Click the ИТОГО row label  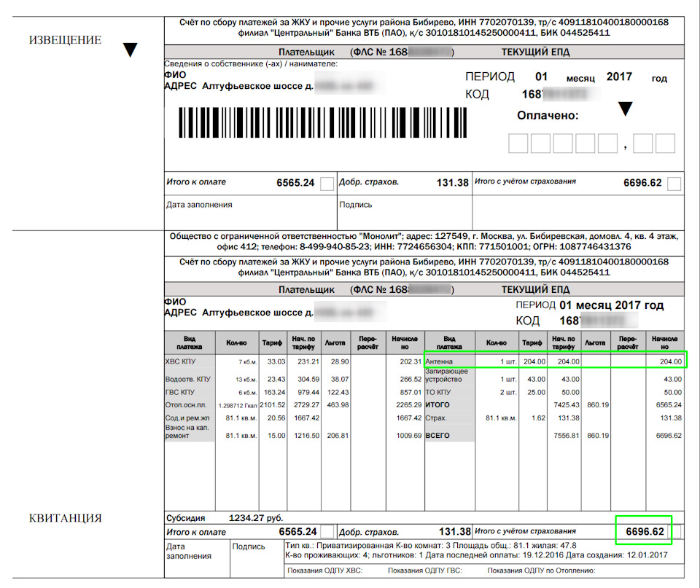(x=437, y=405)
